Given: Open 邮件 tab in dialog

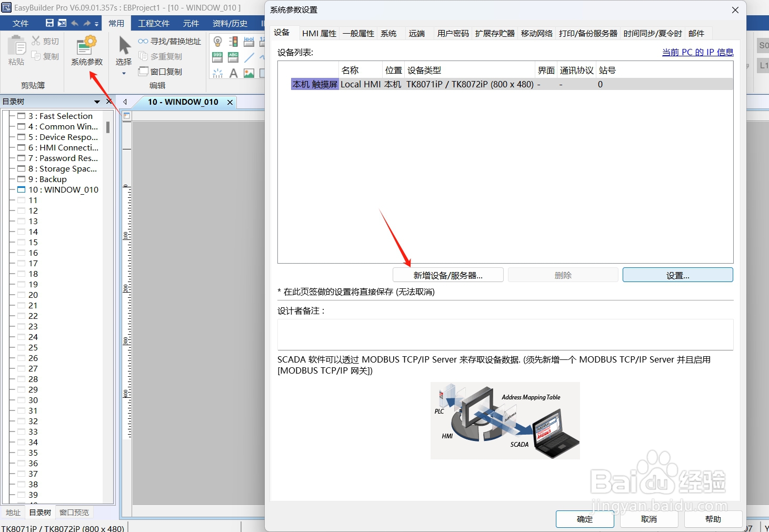Looking at the screenshot, I should pyautogui.click(x=696, y=33).
